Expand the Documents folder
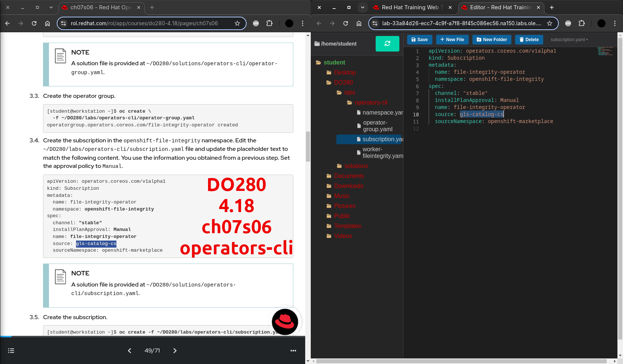Viewport: 623px width, 364px height. pos(345,176)
